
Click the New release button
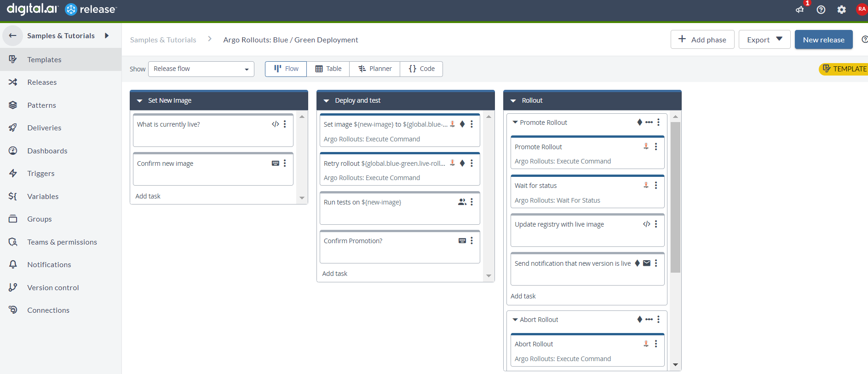823,40
